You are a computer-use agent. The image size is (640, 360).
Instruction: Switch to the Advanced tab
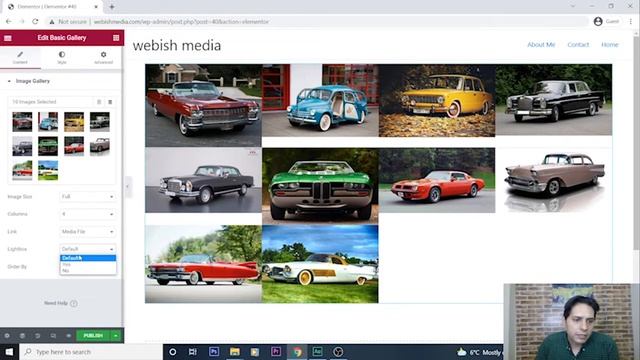103,58
